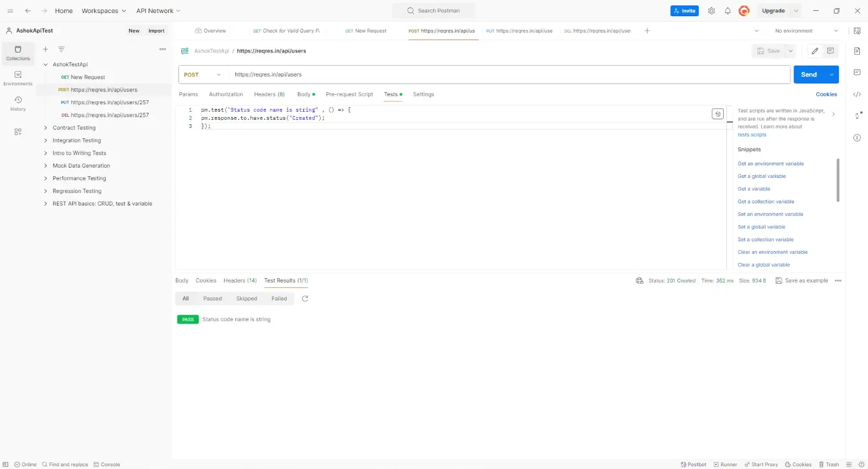Open the Save options dropdown arrow

790,51
